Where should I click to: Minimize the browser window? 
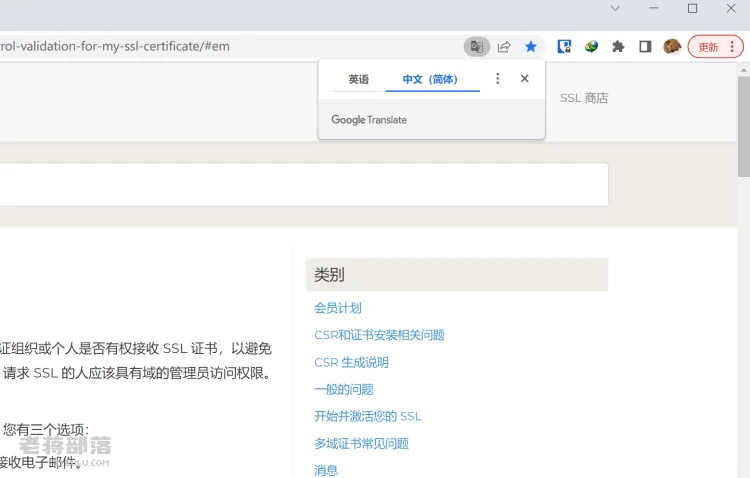(653, 8)
